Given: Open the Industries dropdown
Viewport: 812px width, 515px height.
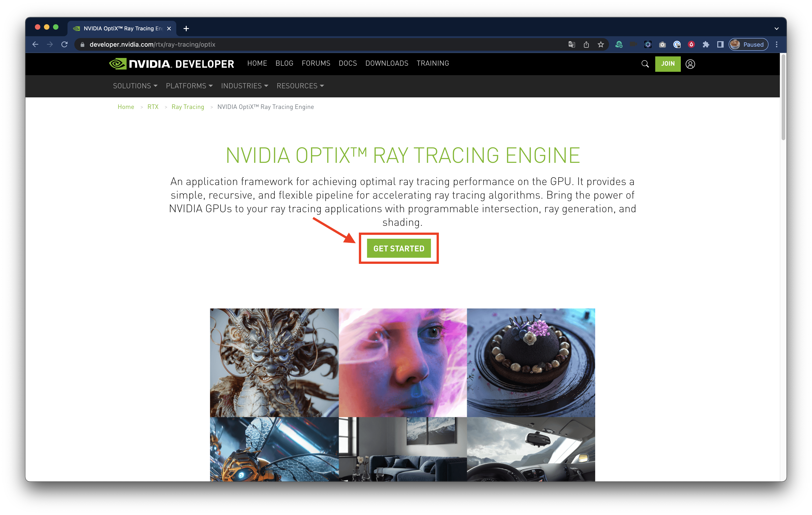Looking at the screenshot, I should (x=244, y=86).
